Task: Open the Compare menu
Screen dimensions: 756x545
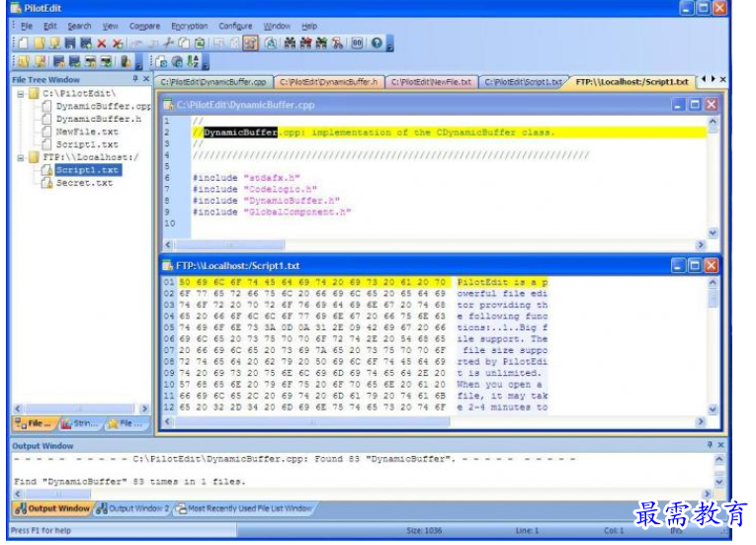Action: [x=144, y=26]
